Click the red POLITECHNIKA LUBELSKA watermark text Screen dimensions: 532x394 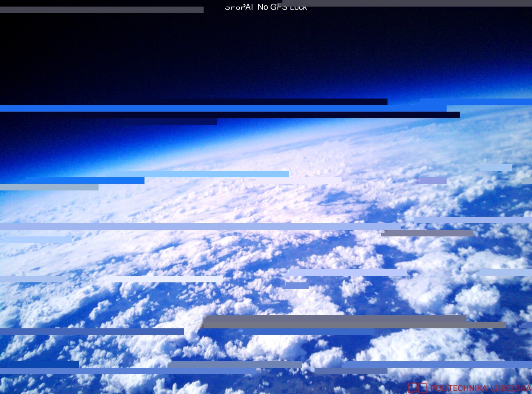[x=481, y=388]
